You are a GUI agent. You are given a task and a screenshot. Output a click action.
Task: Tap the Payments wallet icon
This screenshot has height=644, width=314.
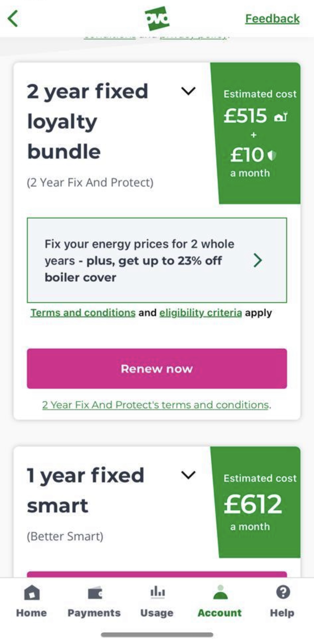coord(95,593)
